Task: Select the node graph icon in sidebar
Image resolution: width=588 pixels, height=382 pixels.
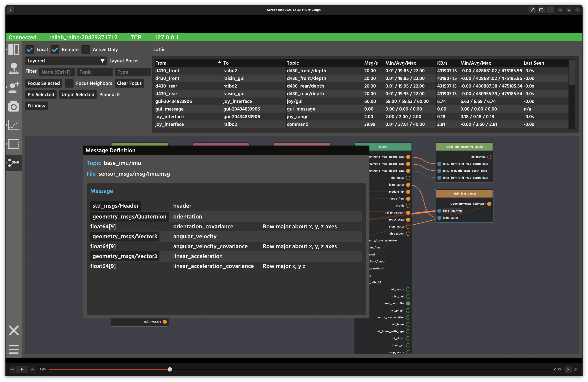Action: pos(13,162)
